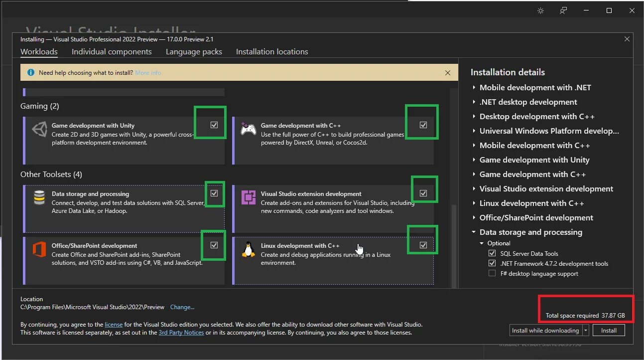The height and width of the screenshot is (360, 644).
Task: Uncheck Linux development with C++ workload
Action: 423,245
